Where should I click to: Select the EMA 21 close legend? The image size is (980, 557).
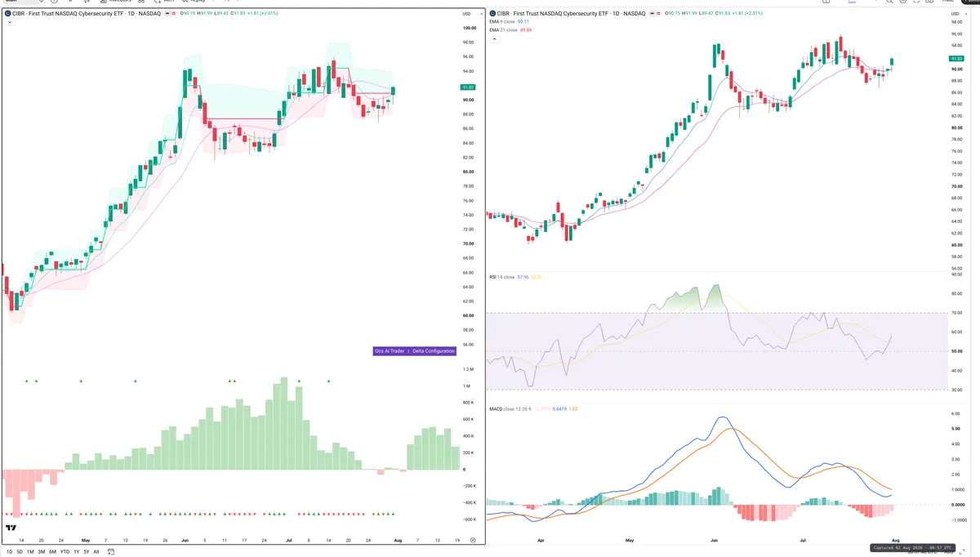click(x=503, y=29)
